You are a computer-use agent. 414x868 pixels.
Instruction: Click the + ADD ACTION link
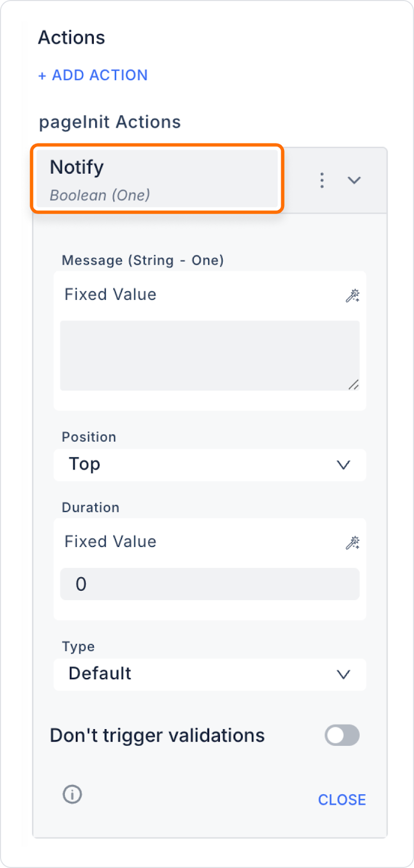(x=93, y=75)
